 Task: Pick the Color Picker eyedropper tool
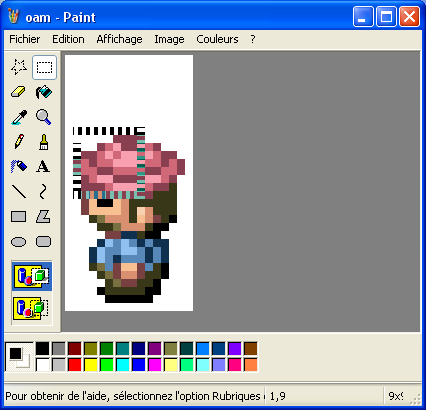coord(19,117)
